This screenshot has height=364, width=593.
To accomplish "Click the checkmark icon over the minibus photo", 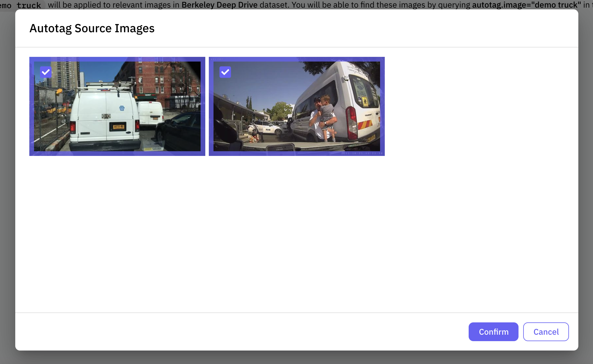I will tap(225, 72).
